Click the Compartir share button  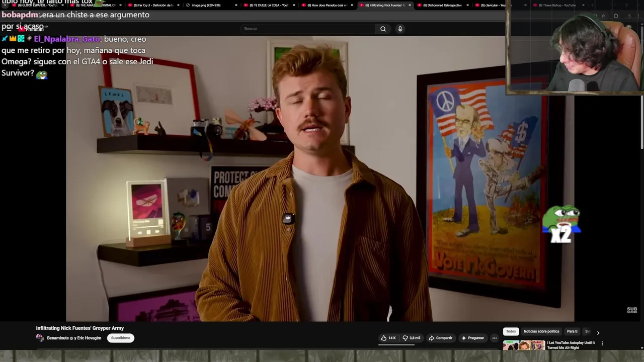click(x=440, y=338)
